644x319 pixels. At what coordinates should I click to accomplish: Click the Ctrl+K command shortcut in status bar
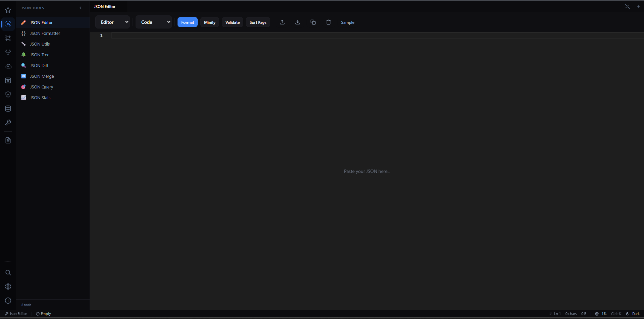[x=616, y=314]
